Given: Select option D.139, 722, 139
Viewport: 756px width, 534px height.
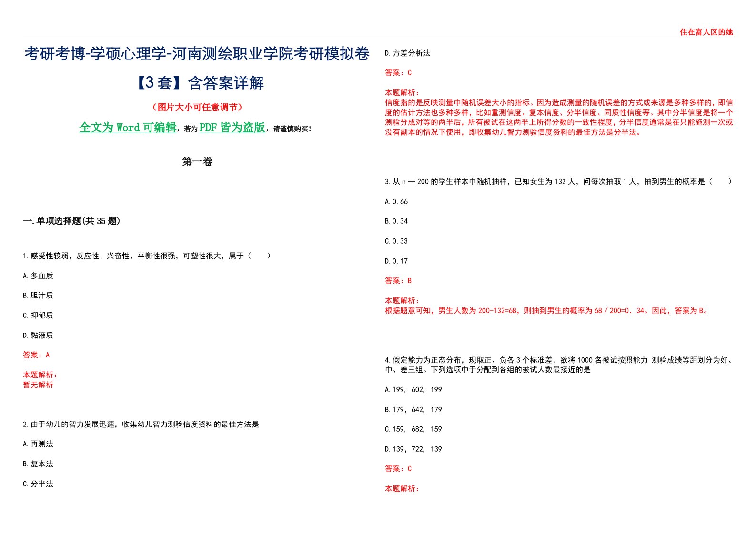Looking at the screenshot, I should tap(413, 449).
